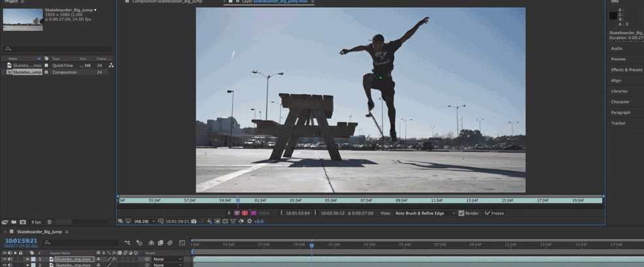Enable motion blur icon in timeline
644x267 pixels.
click(170, 243)
